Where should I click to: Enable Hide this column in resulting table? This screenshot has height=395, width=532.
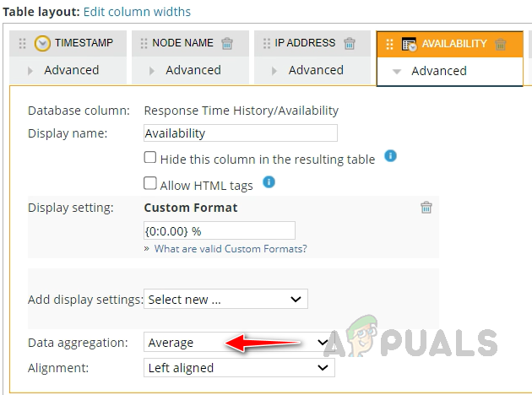point(150,158)
